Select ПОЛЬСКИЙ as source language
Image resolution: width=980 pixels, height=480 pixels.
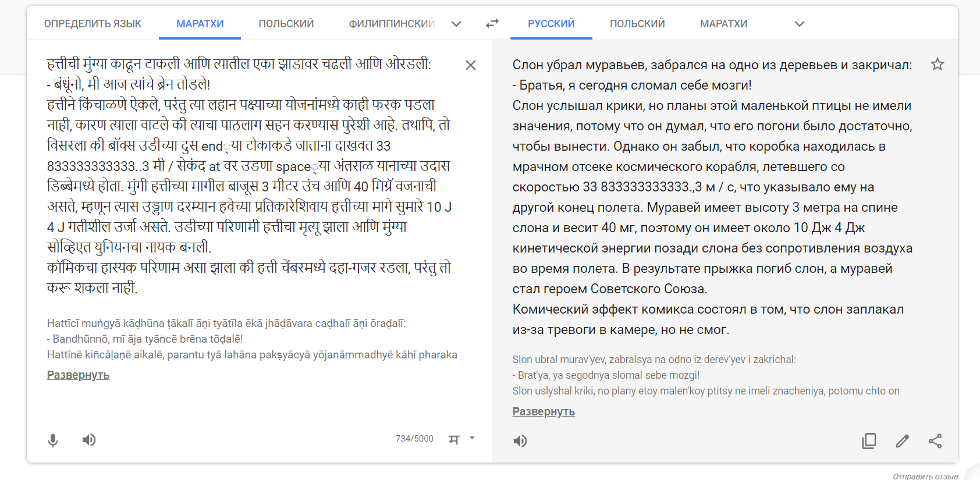(286, 24)
